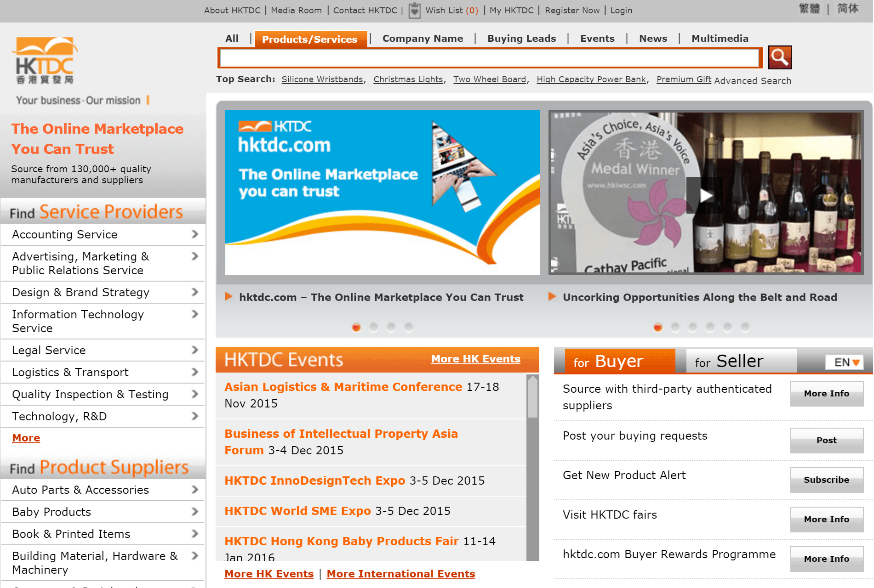This screenshot has height=588, width=874.
Task: Open Asian Logistics & Maritime Conference event
Action: tap(343, 387)
